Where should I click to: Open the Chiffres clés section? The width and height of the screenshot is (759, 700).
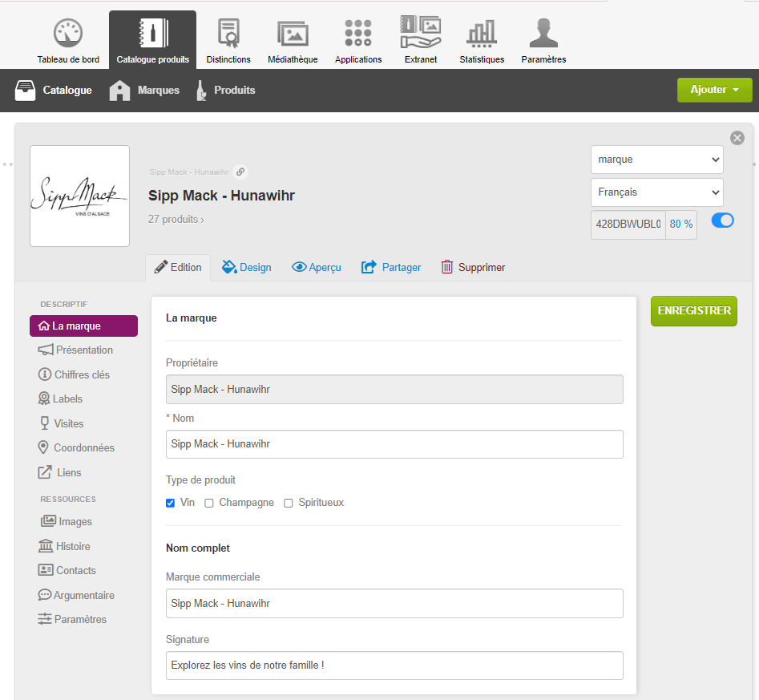pos(74,374)
